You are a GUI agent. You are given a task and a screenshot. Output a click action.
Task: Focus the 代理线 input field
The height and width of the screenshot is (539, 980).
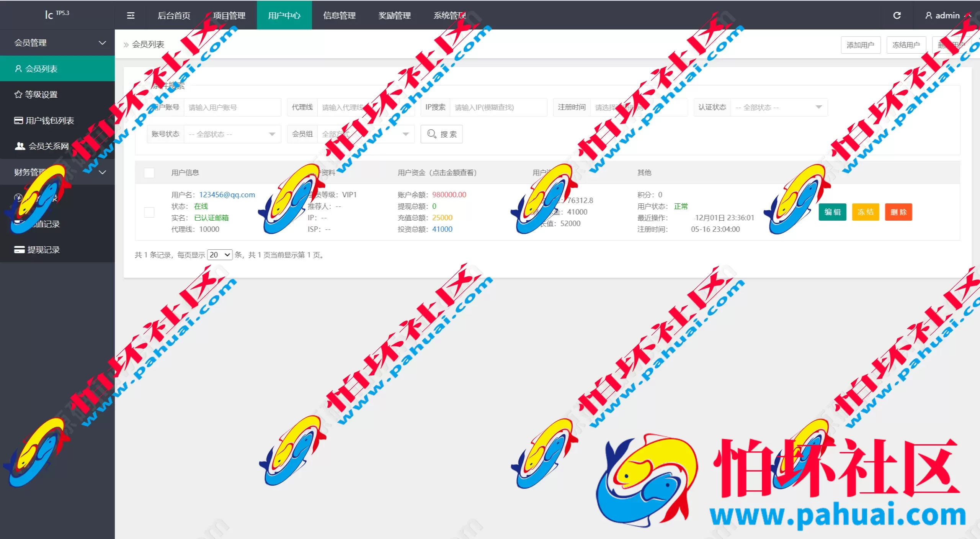pos(366,107)
